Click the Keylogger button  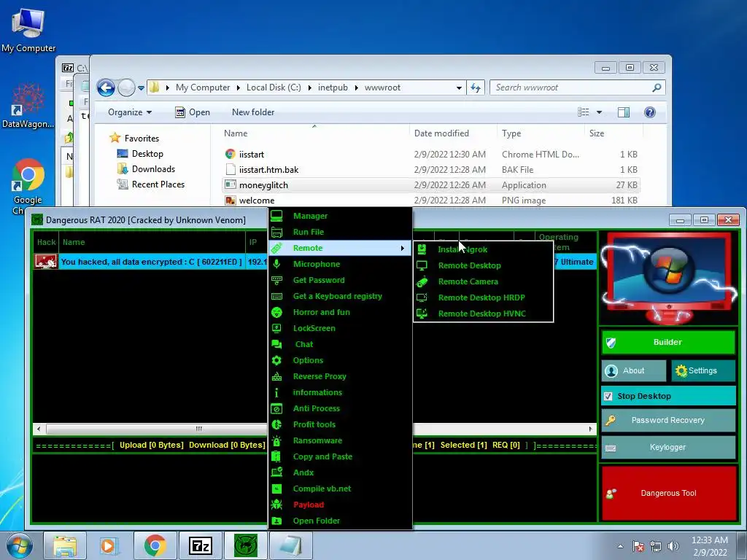pos(668,447)
